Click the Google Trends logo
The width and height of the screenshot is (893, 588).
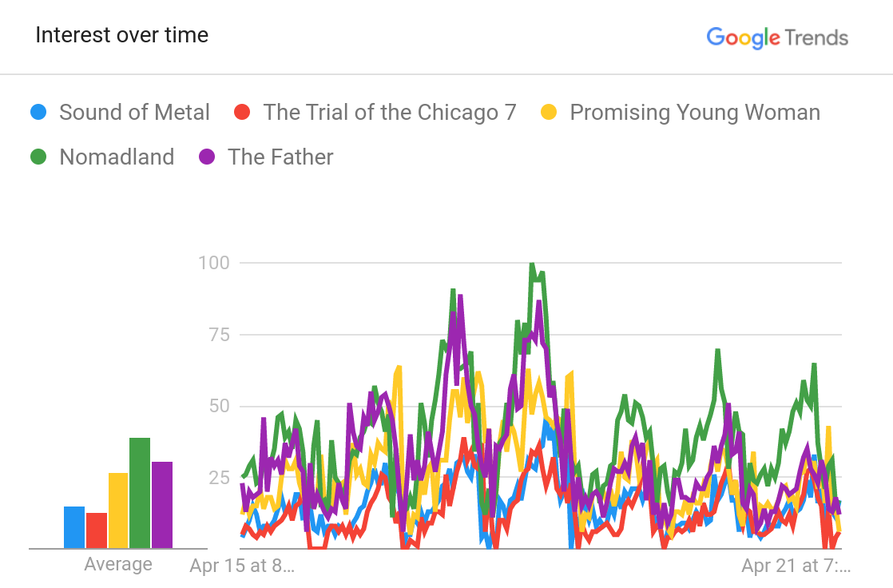tap(776, 37)
